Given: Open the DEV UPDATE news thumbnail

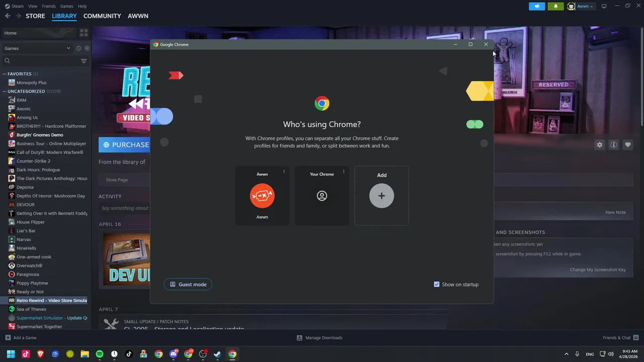Looking at the screenshot, I should [x=127, y=259].
